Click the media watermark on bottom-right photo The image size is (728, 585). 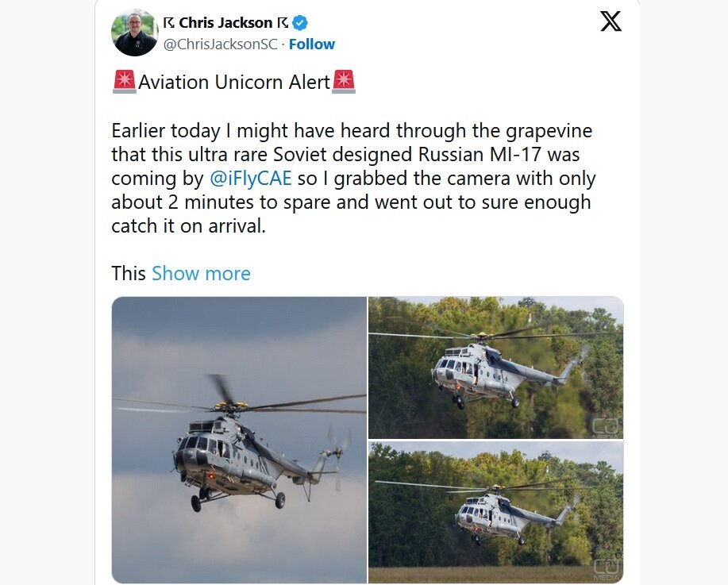click(607, 568)
